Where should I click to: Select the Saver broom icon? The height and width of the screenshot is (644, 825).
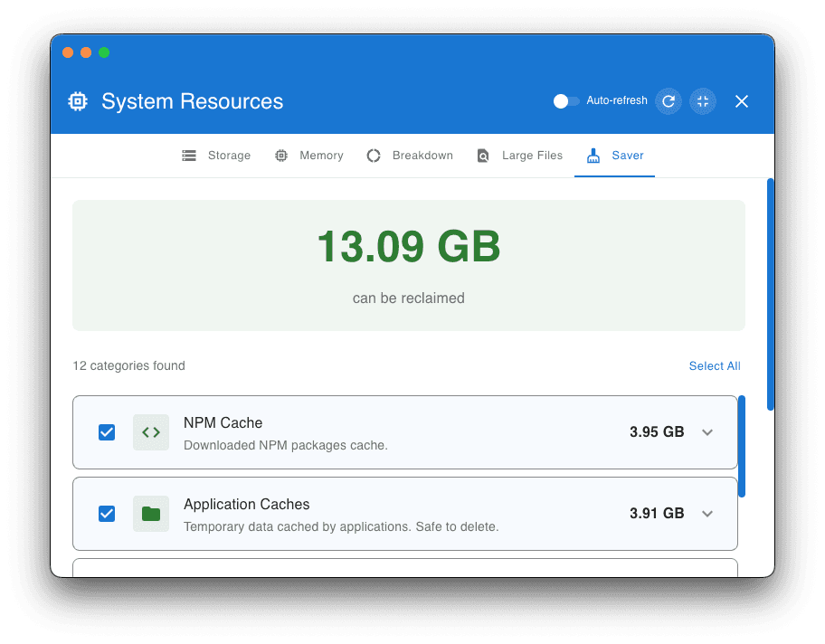pyautogui.click(x=596, y=154)
